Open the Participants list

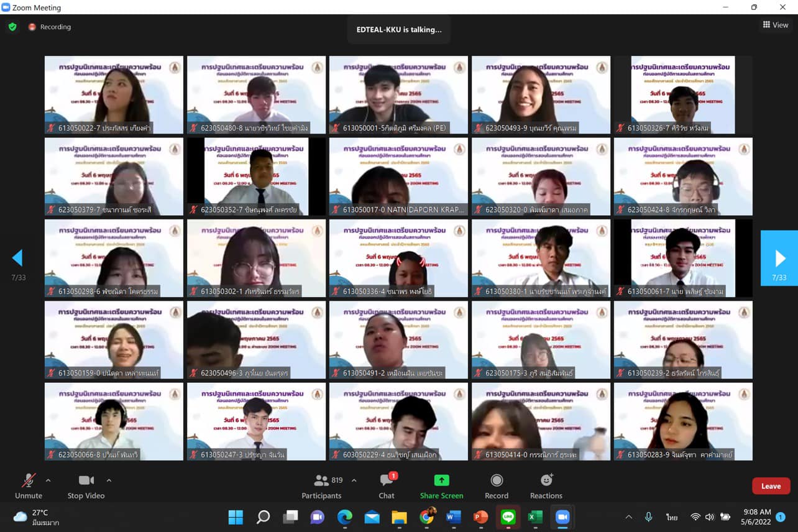[x=321, y=486]
